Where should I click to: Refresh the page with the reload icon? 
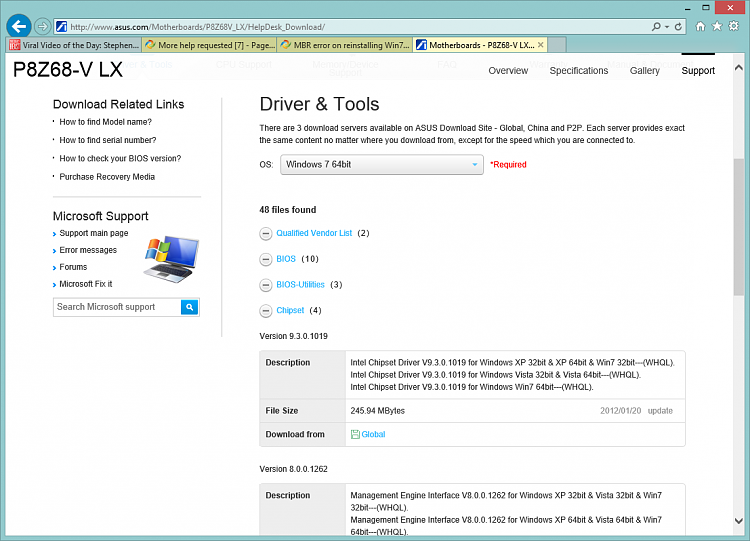click(x=678, y=27)
